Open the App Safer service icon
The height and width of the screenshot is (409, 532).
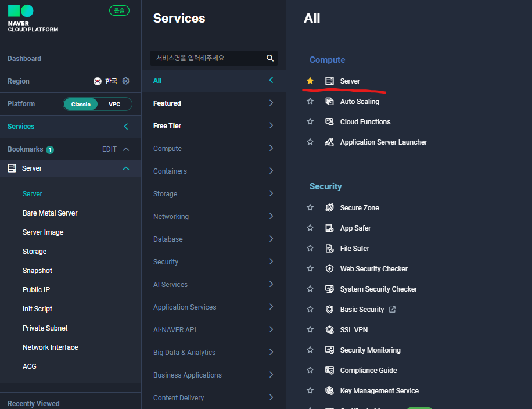point(329,228)
